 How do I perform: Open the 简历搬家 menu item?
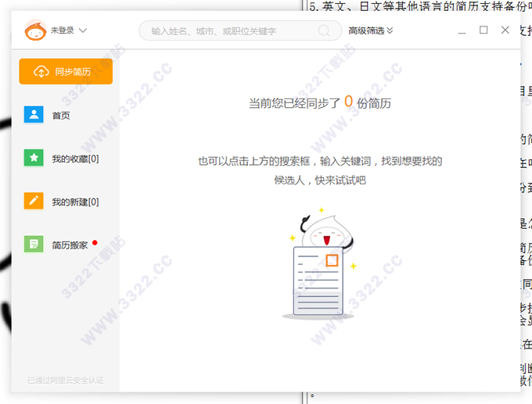[x=70, y=245]
